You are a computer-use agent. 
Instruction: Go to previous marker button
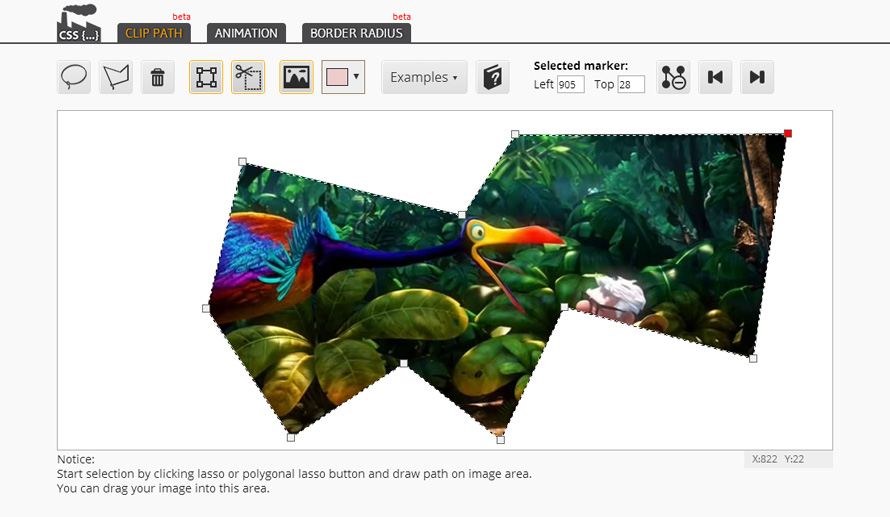[x=715, y=77]
